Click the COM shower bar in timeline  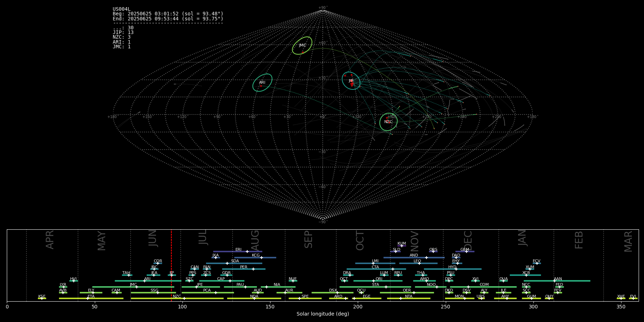pyautogui.click(x=483, y=287)
